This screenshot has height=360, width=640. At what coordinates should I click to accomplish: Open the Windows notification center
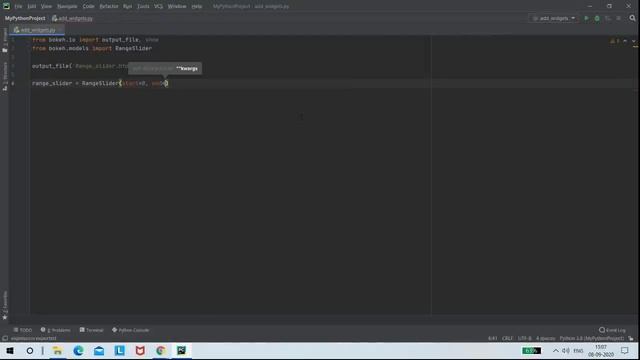[x=625, y=351]
